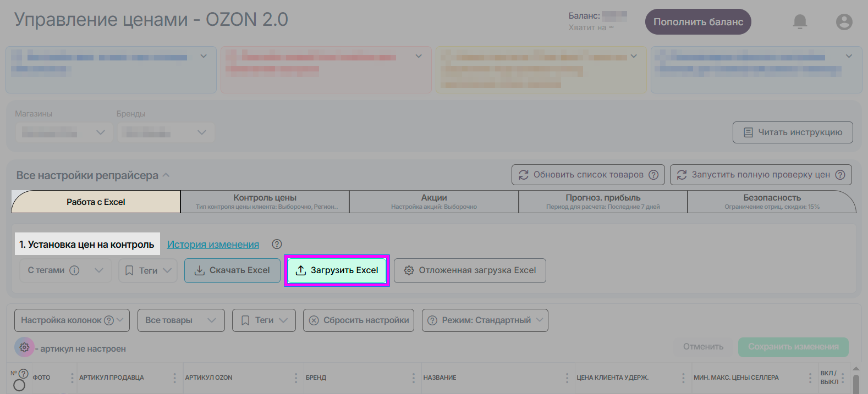Click help icon next to № column
Image resolution: width=868 pixels, height=394 pixels.
coord(23,373)
